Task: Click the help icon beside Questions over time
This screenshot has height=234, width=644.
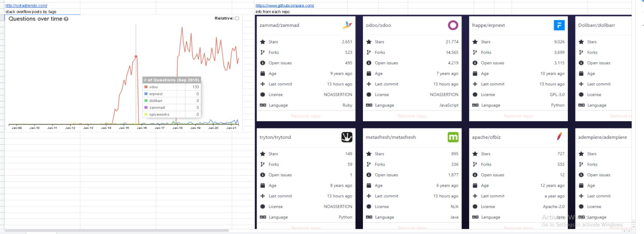Action: 66,19
